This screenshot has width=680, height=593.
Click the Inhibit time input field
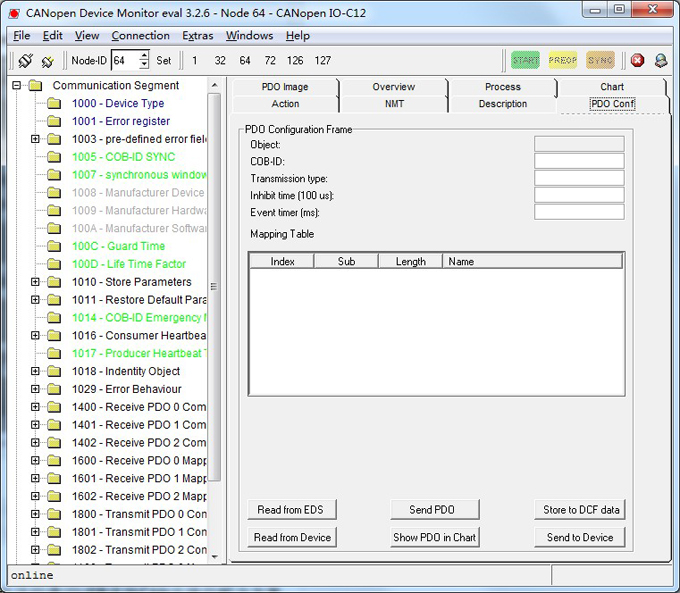579,195
